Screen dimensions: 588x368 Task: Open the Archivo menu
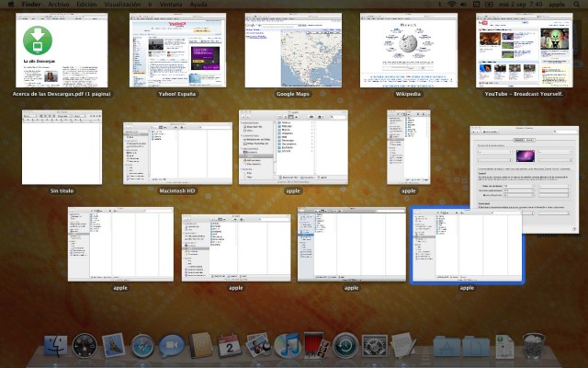59,4
